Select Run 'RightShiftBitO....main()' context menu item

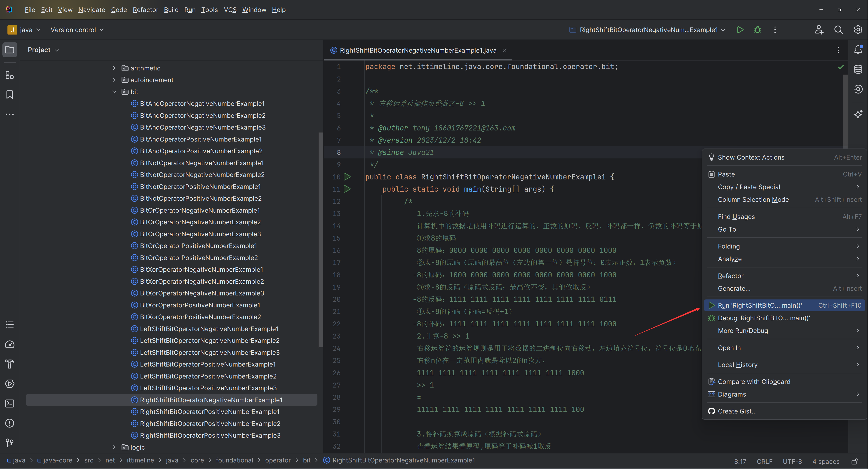(784, 305)
